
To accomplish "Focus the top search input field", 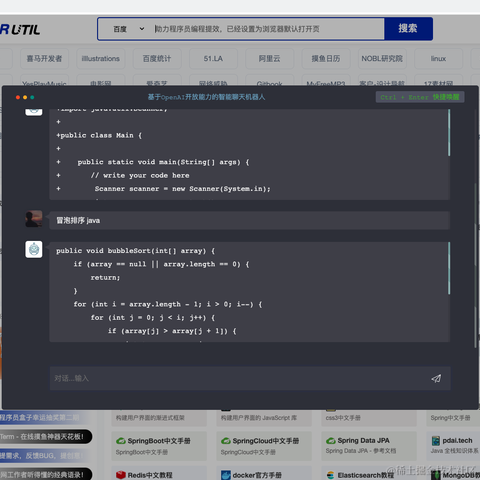I will (x=268, y=29).
